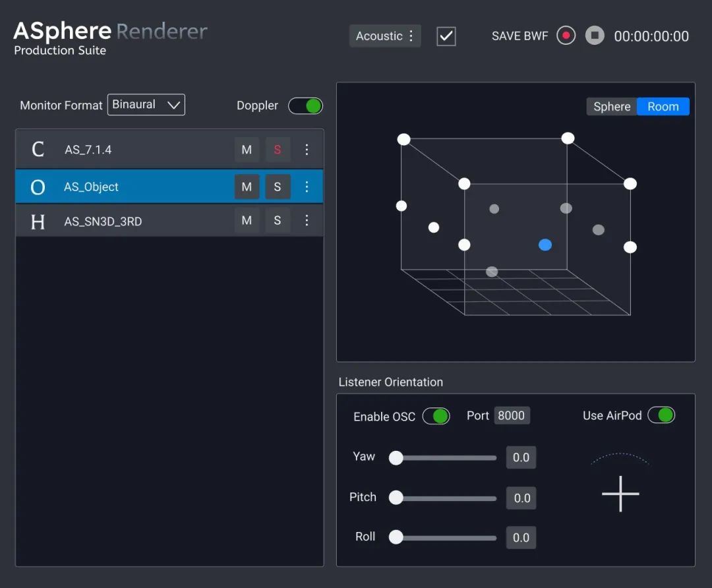Viewport: 712px width, 588px height.
Task: Click the OSC Port number field
Action: (512, 415)
